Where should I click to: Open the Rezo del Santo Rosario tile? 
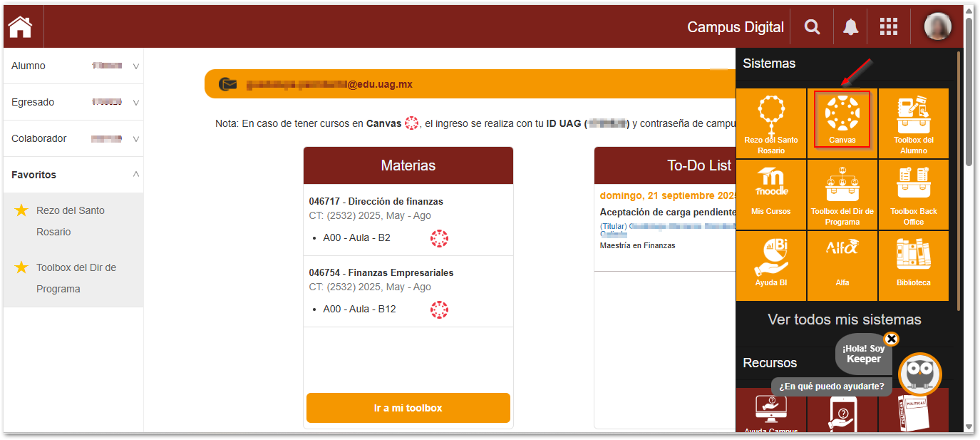(771, 123)
